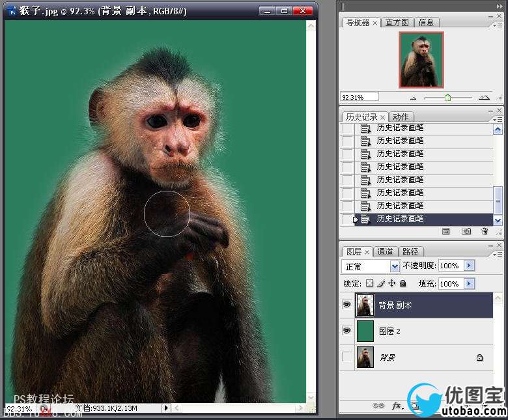Close the 导航器 tab with its x

click(374, 23)
